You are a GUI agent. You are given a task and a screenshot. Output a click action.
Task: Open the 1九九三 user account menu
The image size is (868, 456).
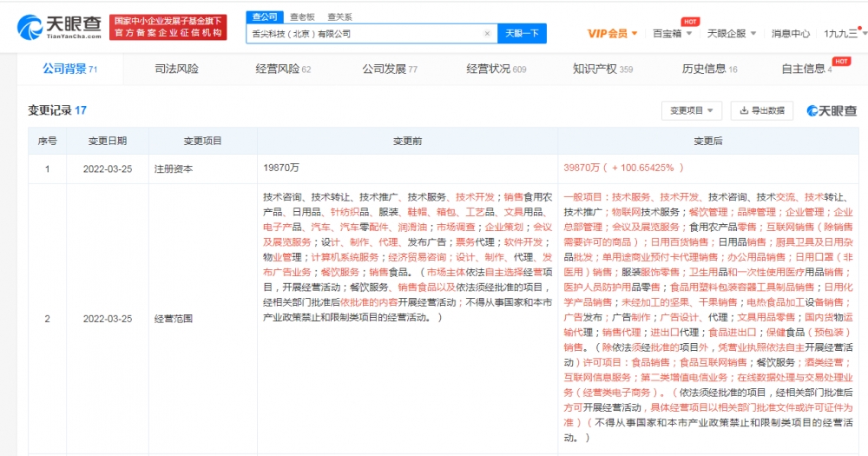(845, 34)
